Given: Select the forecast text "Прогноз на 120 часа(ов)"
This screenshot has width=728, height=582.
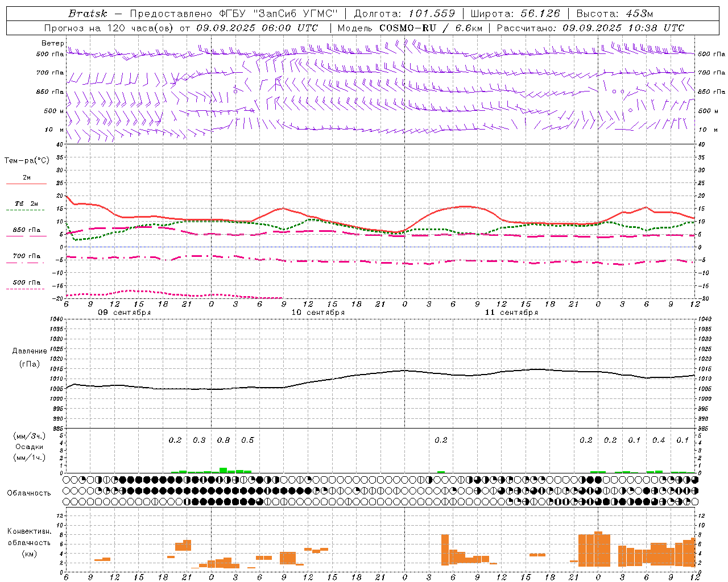Looking at the screenshot, I should (110, 28).
